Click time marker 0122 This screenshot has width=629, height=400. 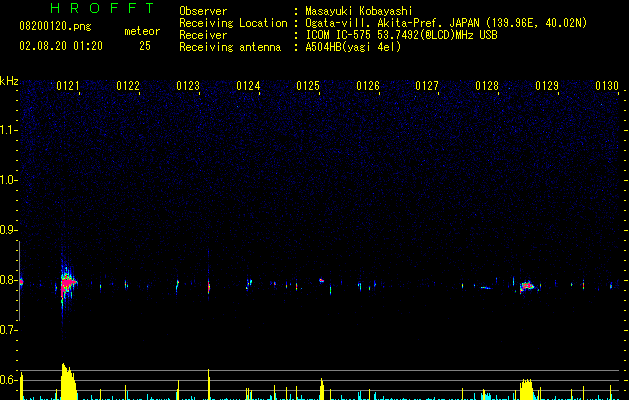(128, 86)
